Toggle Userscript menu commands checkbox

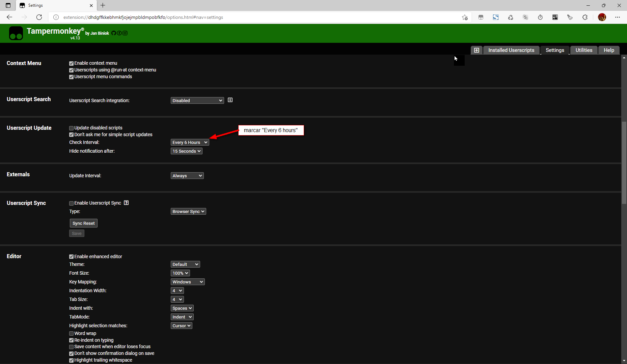click(71, 77)
